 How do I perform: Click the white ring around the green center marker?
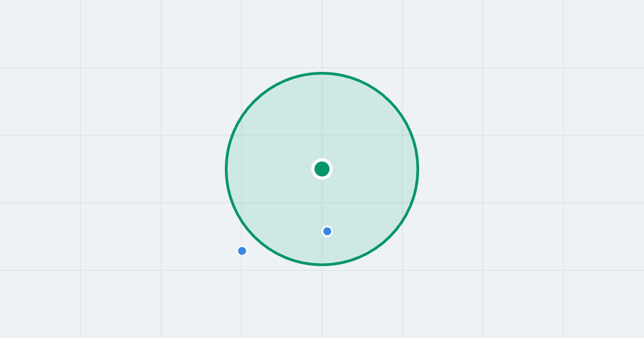point(322,159)
